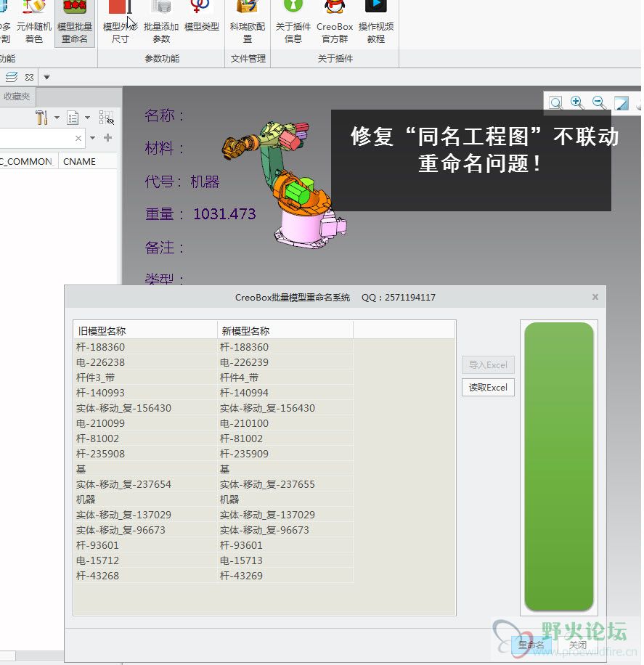Click the Zoom In magnifier icon
This screenshot has width=644, height=665.
[577, 102]
